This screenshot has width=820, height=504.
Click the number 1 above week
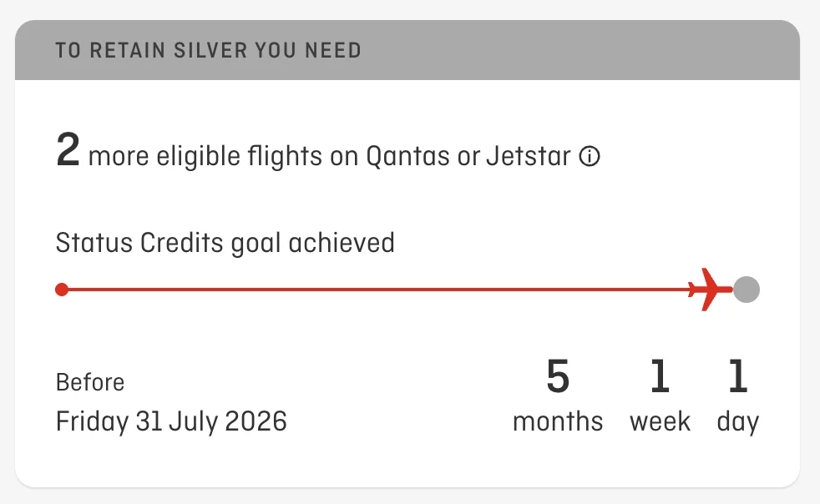coord(660,377)
